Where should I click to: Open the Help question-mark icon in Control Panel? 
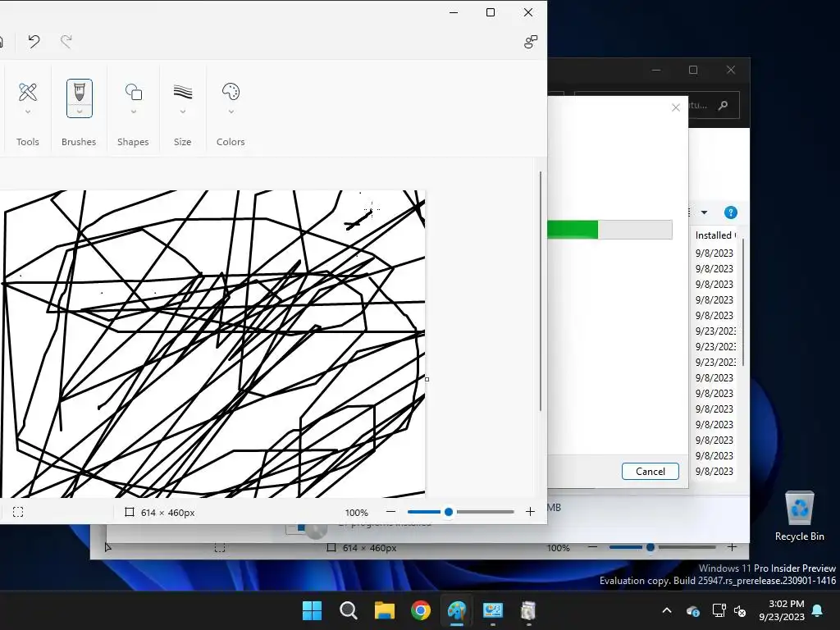point(731,212)
